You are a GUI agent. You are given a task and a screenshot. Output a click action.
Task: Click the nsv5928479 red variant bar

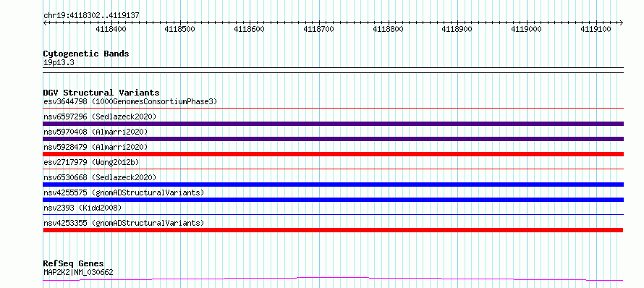coord(333,154)
